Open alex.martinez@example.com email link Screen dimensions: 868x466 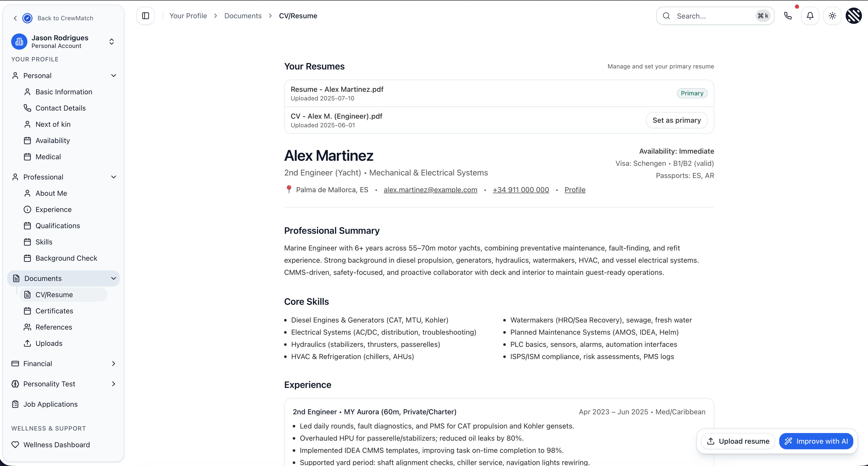(430, 190)
